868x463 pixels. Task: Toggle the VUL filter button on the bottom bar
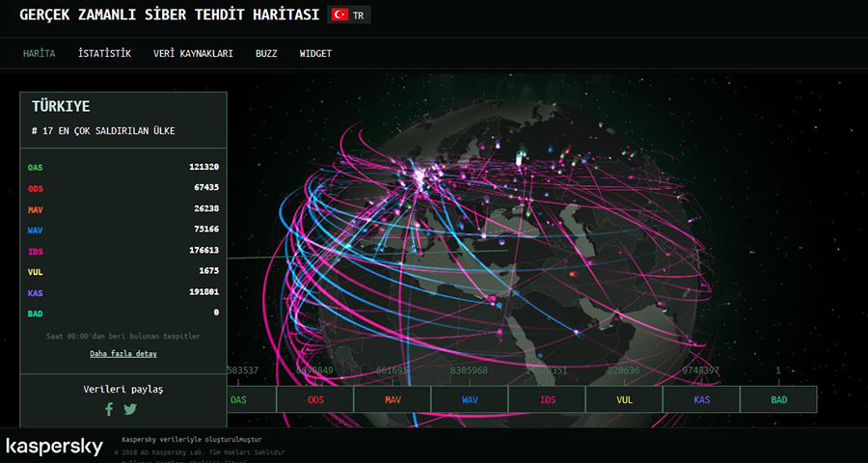tap(624, 399)
